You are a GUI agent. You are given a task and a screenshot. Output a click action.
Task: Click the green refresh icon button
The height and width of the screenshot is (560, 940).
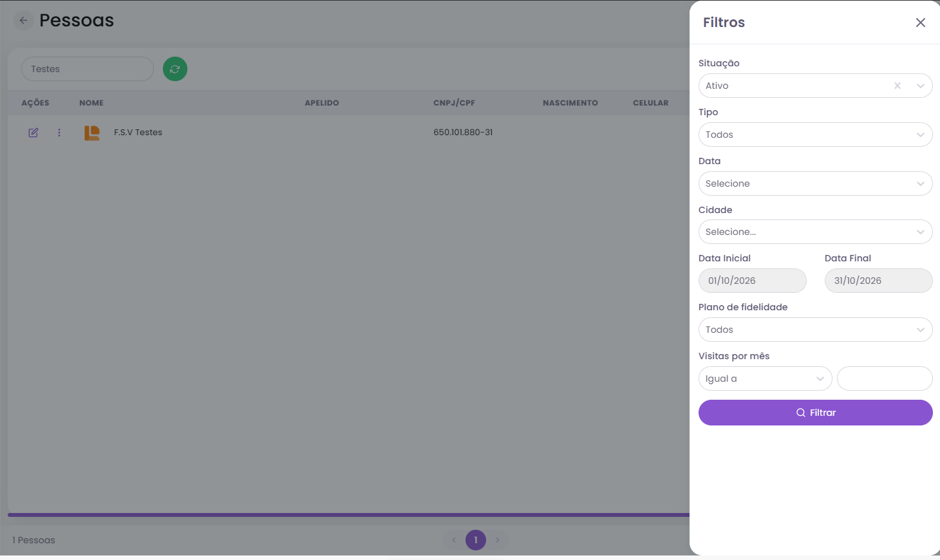tap(175, 69)
